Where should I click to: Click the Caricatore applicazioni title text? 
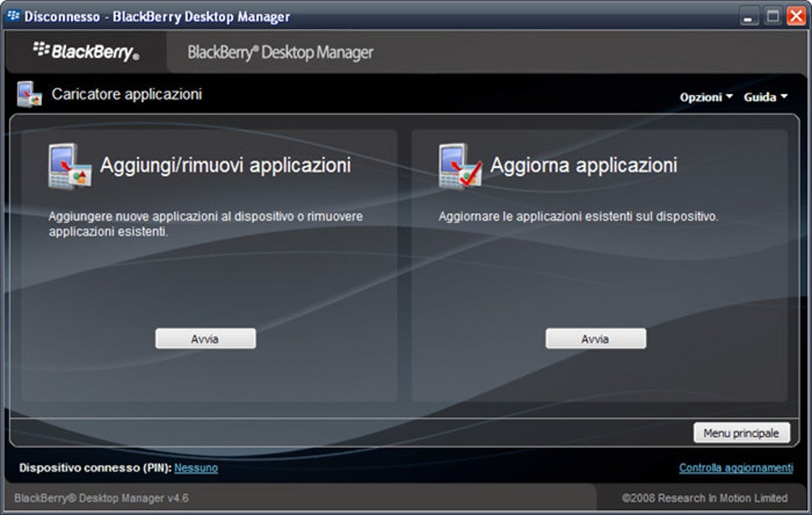point(127,94)
